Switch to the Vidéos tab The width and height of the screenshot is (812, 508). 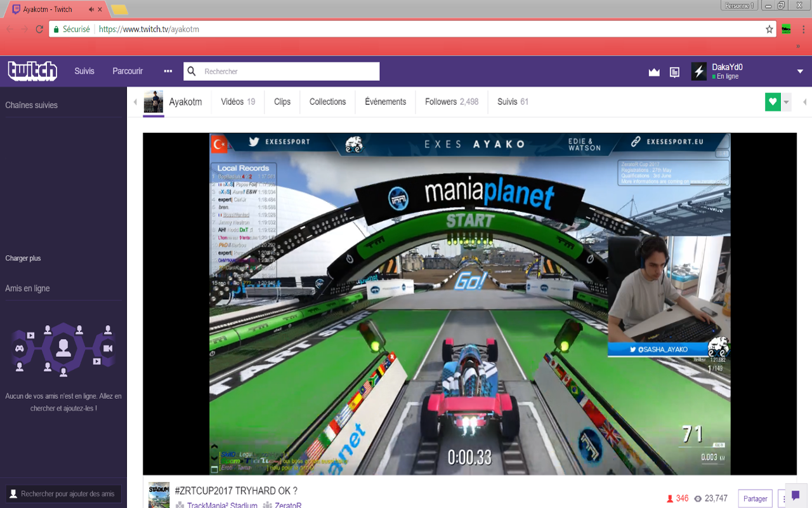click(237, 102)
